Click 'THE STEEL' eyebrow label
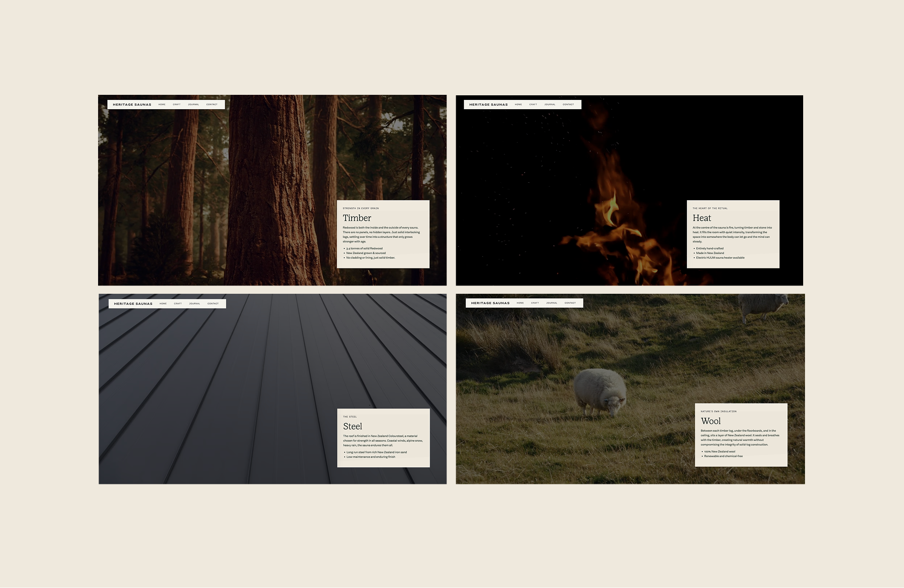Image resolution: width=904 pixels, height=588 pixels. [350, 417]
